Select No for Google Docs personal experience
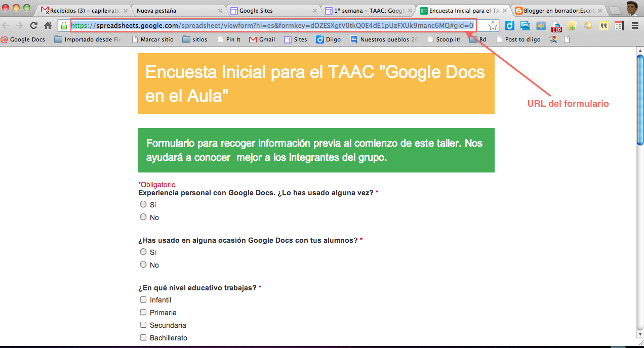Viewport: 644px width, 348px height. (x=143, y=217)
